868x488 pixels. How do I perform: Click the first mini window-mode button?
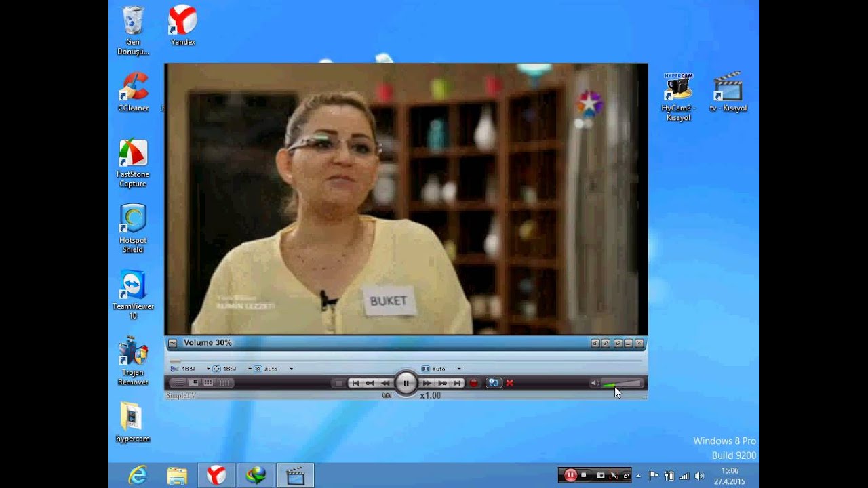[595, 343]
